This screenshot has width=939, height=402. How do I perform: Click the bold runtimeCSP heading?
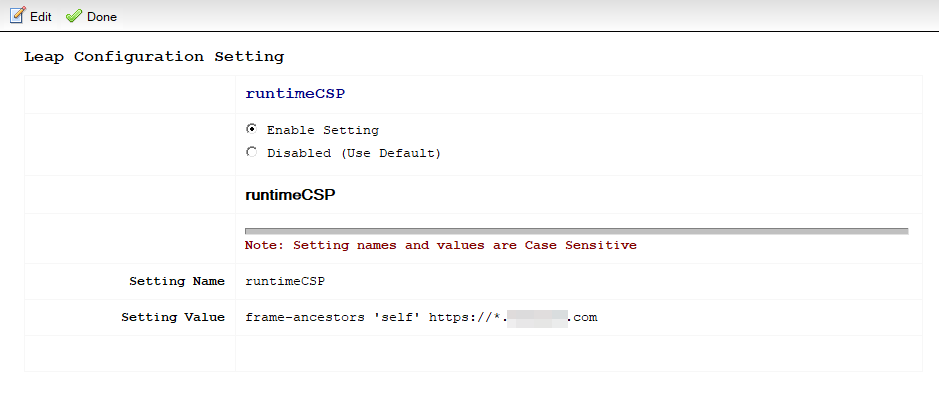click(290, 194)
